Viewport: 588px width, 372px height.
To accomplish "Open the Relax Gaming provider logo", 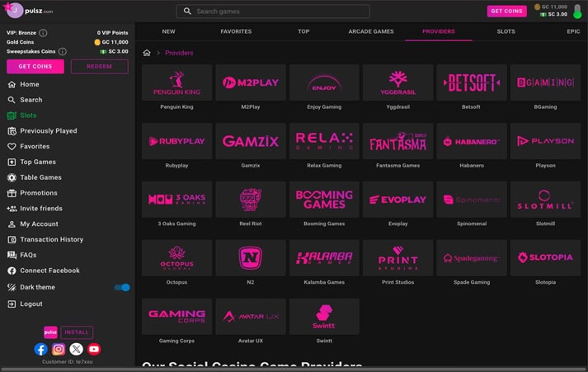I will [x=324, y=141].
